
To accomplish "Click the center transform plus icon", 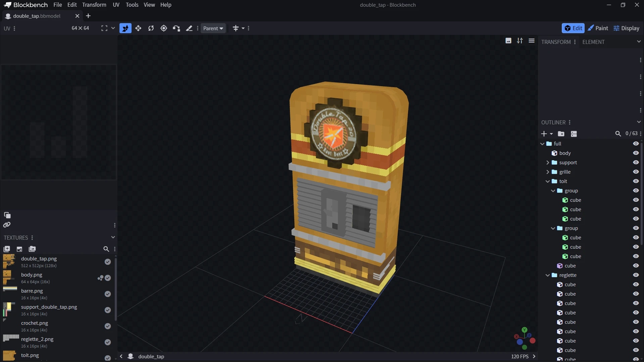I will [x=236, y=28].
